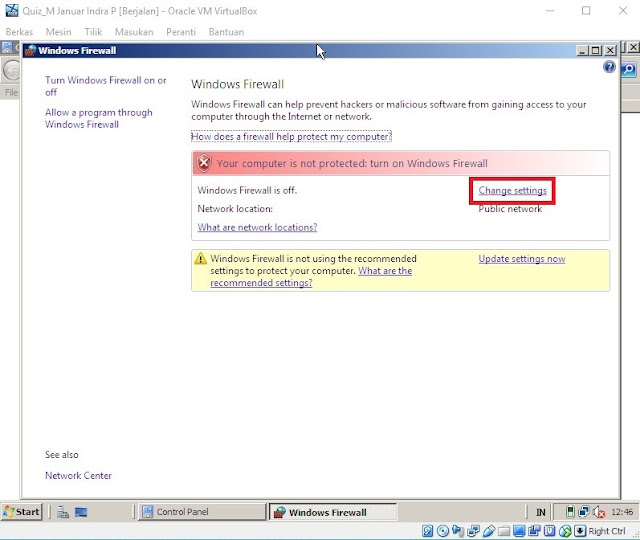Click Allow a program through Windows Firewall
The image size is (640, 540).
tap(99, 118)
